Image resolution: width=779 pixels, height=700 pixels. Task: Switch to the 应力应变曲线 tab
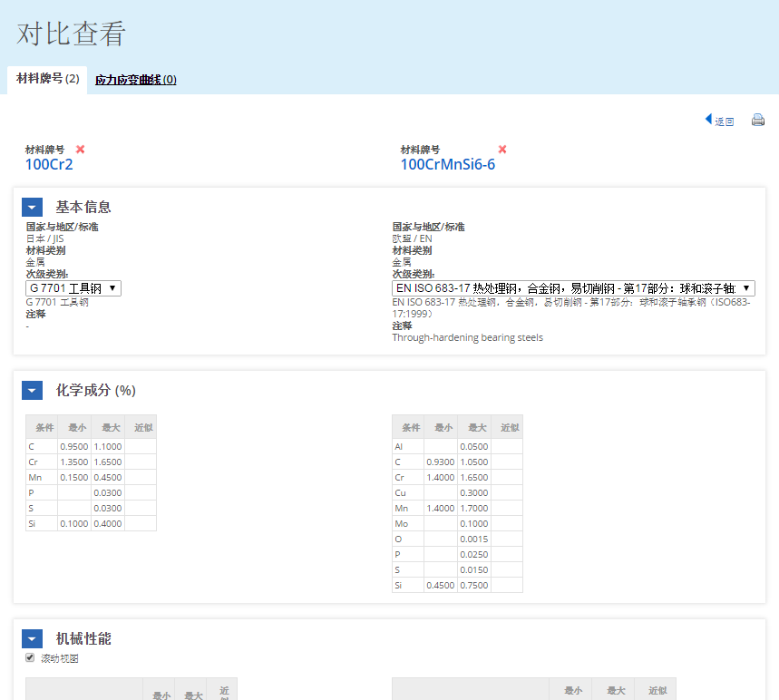pyautogui.click(x=135, y=80)
